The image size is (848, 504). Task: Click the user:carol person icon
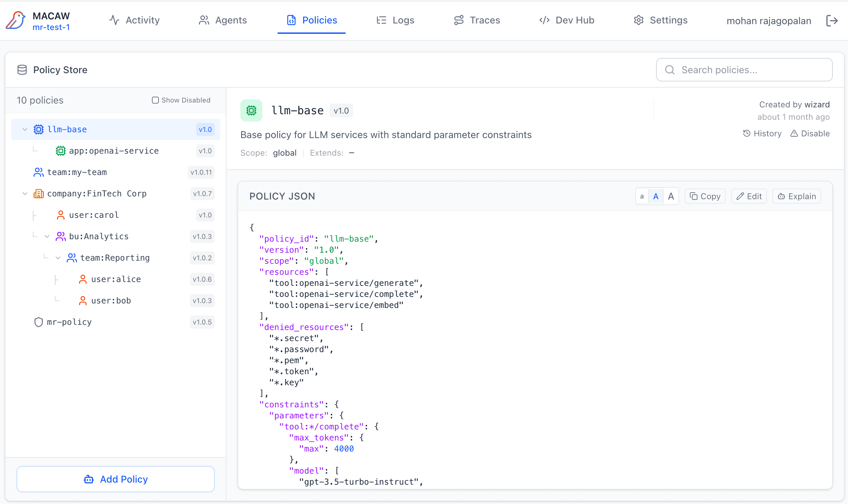[x=61, y=215]
